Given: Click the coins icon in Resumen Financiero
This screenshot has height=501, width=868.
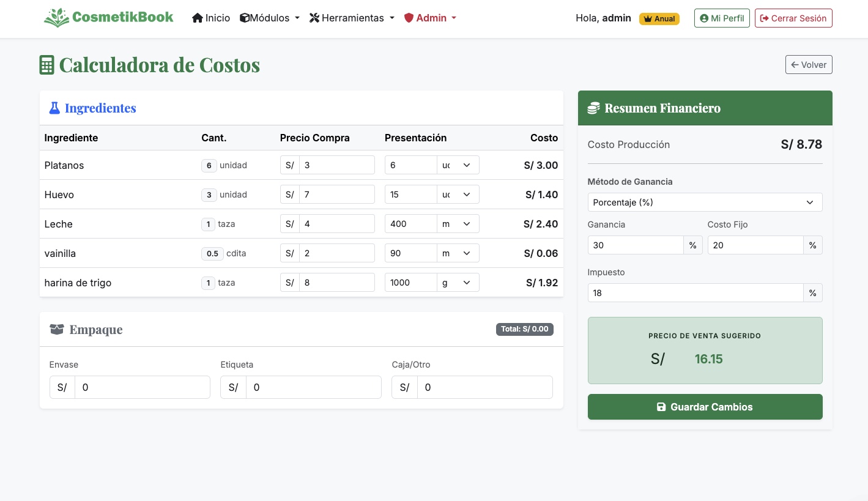Looking at the screenshot, I should (593, 108).
